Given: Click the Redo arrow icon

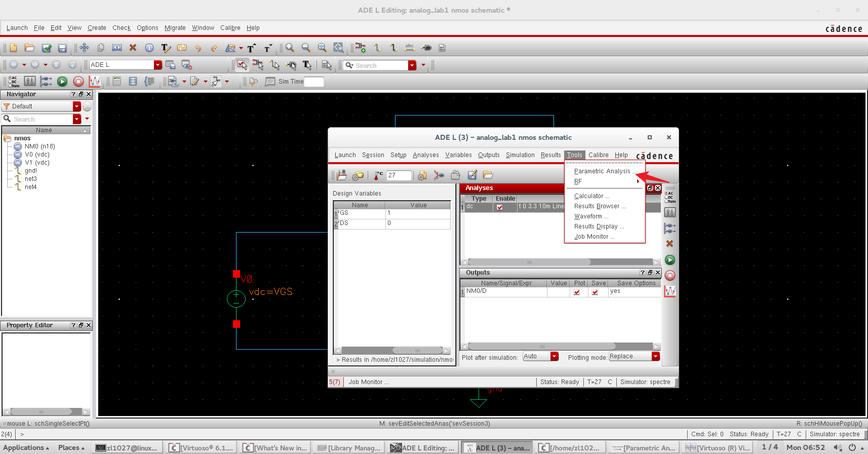Looking at the screenshot, I should 214,48.
